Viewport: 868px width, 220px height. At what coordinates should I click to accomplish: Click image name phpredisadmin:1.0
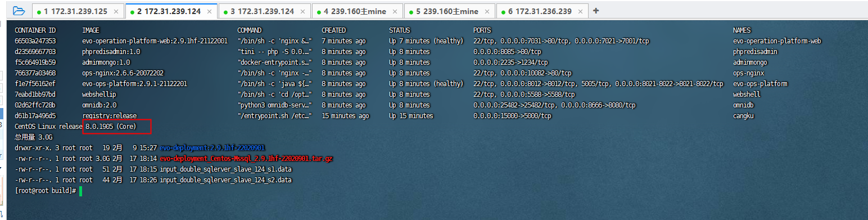111,52
